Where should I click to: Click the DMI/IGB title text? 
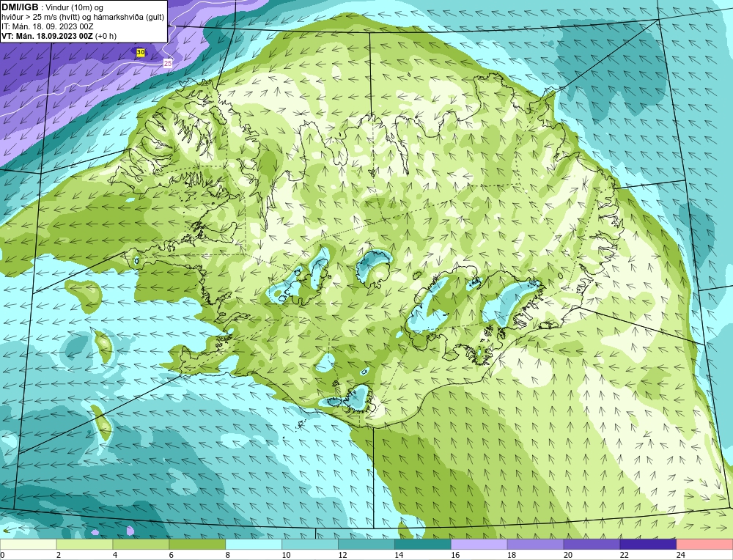20,7
